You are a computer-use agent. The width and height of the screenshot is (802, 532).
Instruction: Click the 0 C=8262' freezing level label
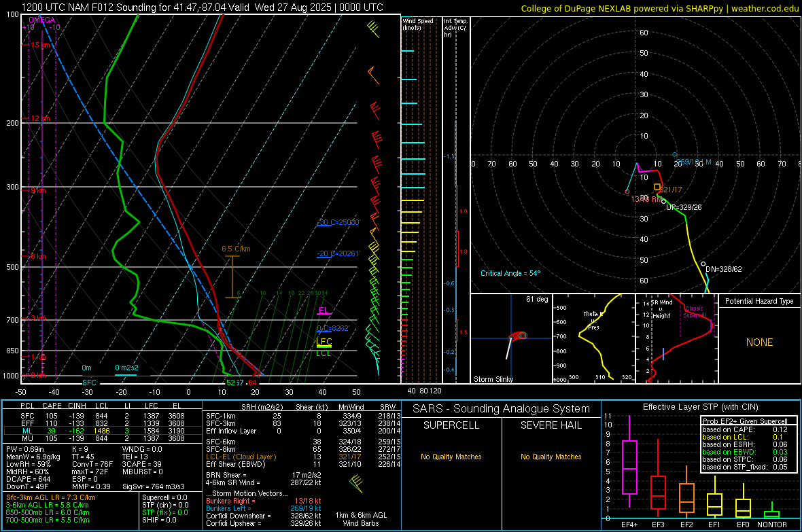coord(333,328)
